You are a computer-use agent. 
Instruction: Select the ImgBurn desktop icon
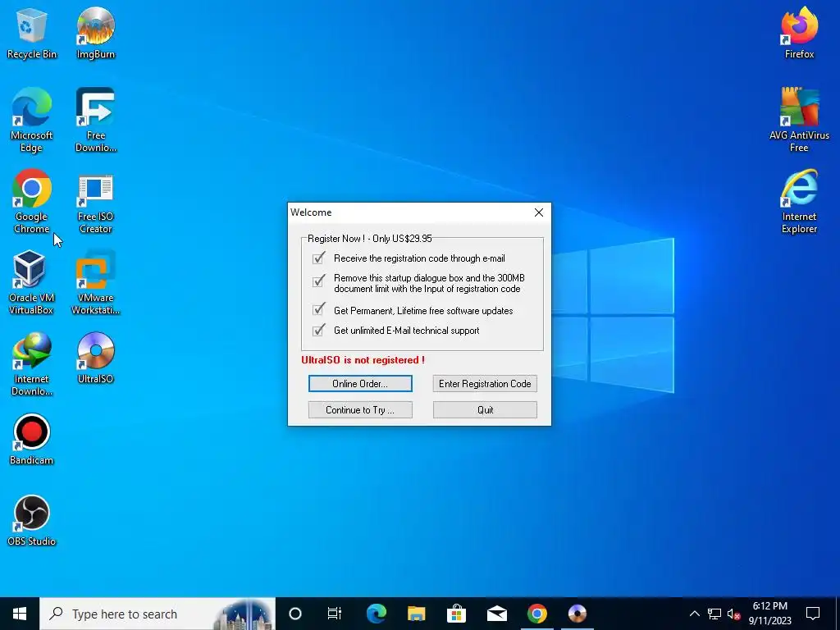coord(95,33)
